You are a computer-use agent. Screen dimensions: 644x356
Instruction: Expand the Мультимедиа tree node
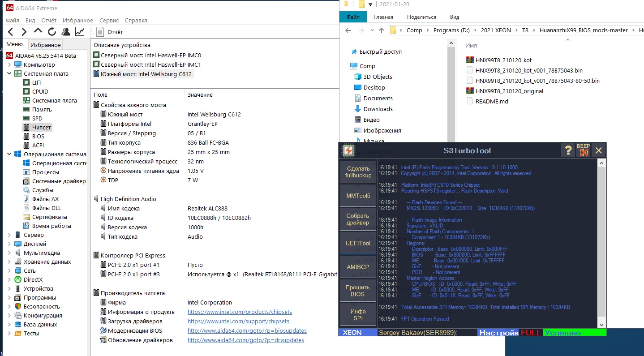(9, 253)
